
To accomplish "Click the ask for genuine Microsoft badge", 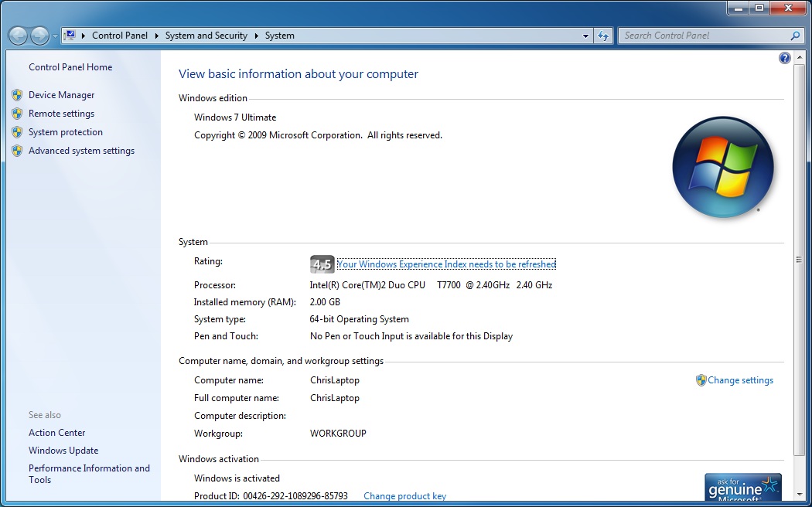I will [743, 488].
